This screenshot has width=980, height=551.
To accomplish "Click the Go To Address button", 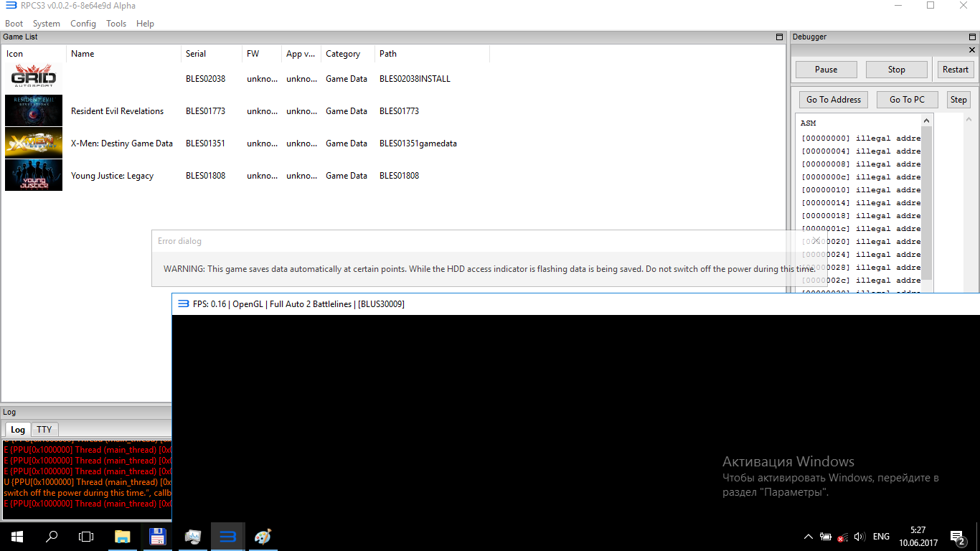I will [x=834, y=100].
